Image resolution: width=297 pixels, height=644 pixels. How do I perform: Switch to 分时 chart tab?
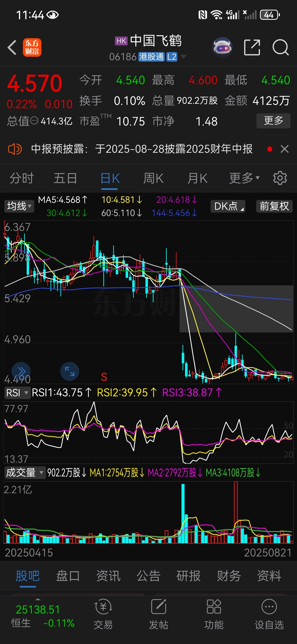point(22,178)
